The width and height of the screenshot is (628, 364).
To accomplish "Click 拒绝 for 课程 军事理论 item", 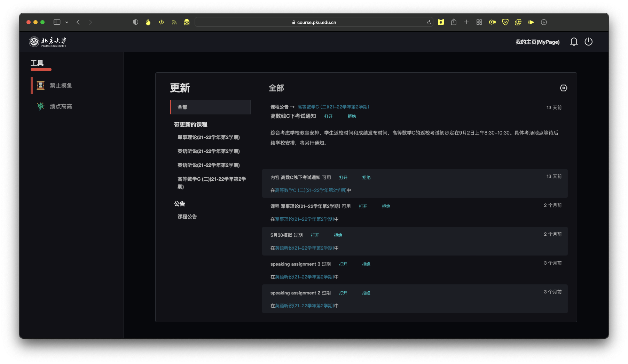I will 386,207.
